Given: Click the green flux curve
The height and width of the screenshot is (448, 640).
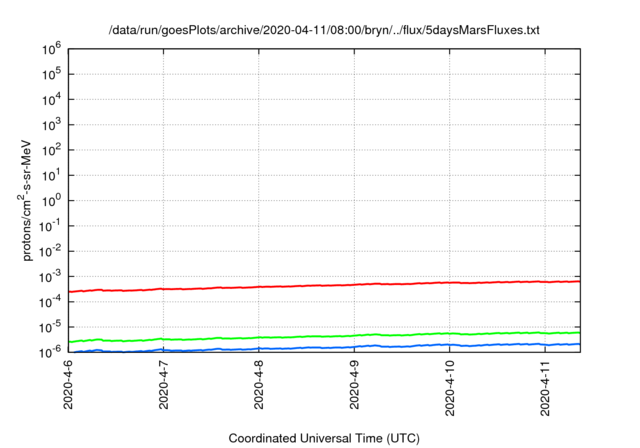Looking at the screenshot, I should [x=324, y=337].
